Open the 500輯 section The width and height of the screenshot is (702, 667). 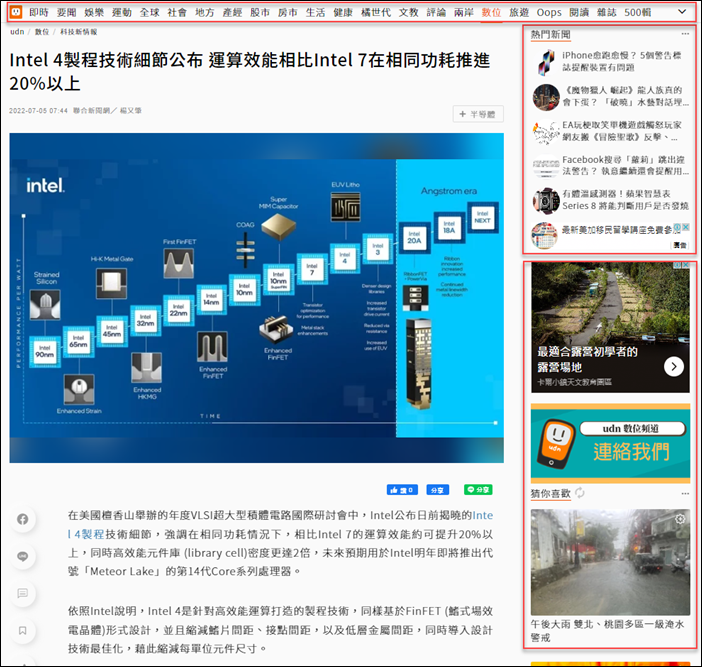coord(638,13)
